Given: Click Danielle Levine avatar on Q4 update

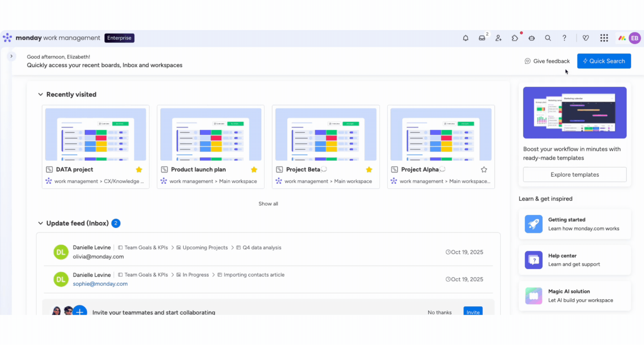Looking at the screenshot, I should pyautogui.click(x=61, y=252).
